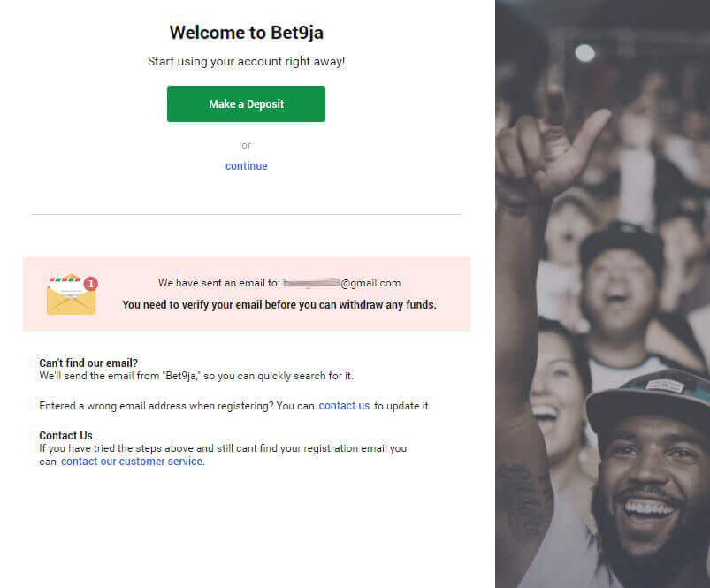Click the horizontal divider line under continue
Screen dimensions: 710x588
point(246,214)
